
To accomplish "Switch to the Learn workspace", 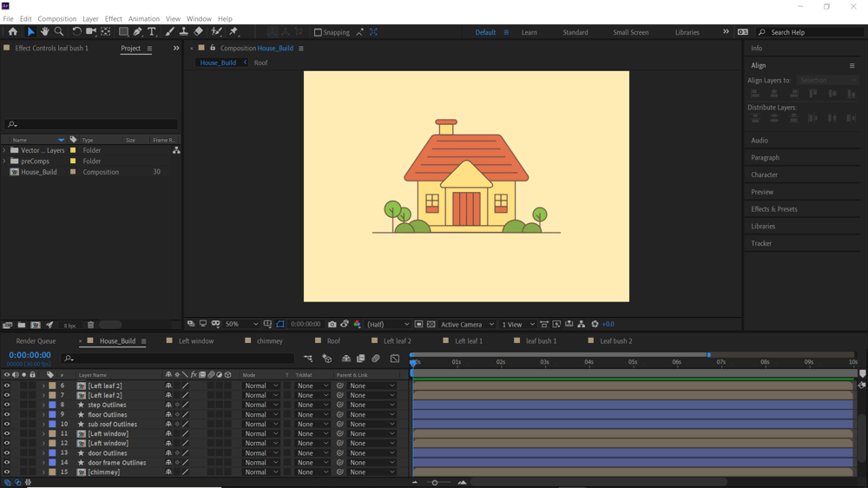I will tap(529, 32).
